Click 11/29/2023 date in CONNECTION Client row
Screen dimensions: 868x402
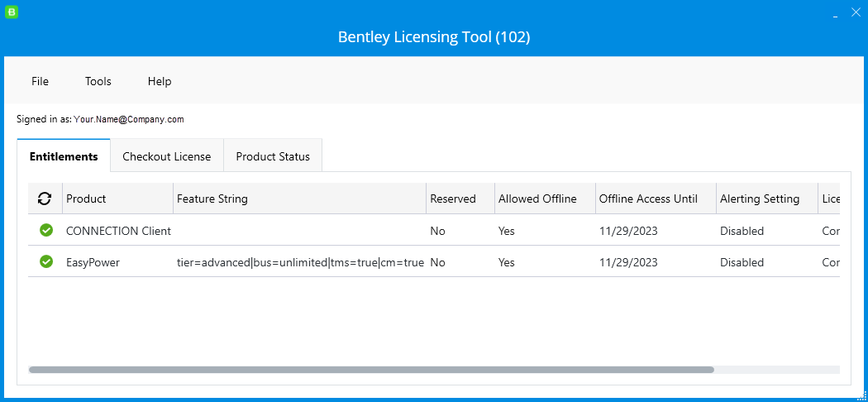tap(628, 231)
